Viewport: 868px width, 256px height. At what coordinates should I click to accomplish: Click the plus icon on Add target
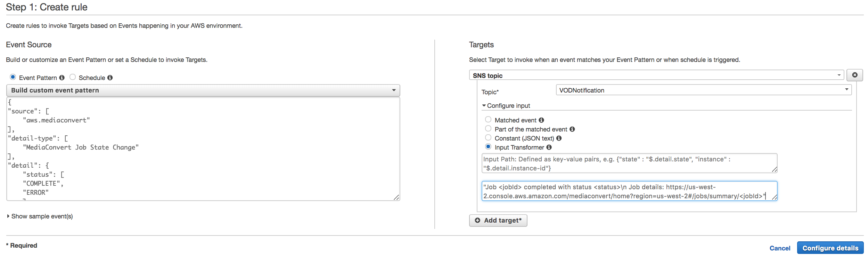tap(477, 220)
